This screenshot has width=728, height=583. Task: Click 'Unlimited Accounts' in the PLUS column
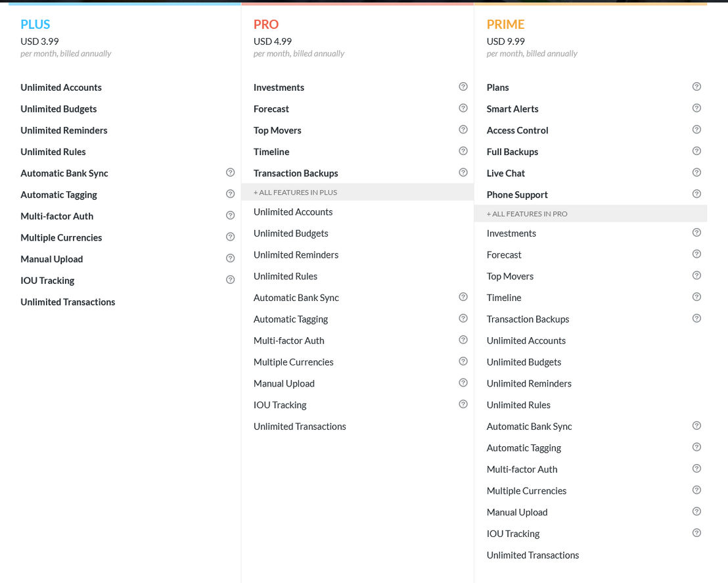(x=61, y=87)
